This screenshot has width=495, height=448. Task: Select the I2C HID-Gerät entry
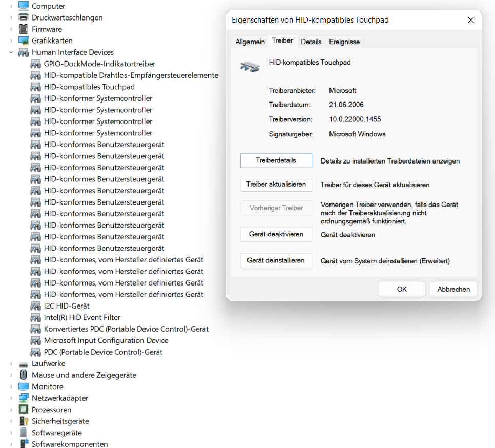coord(67,306)
